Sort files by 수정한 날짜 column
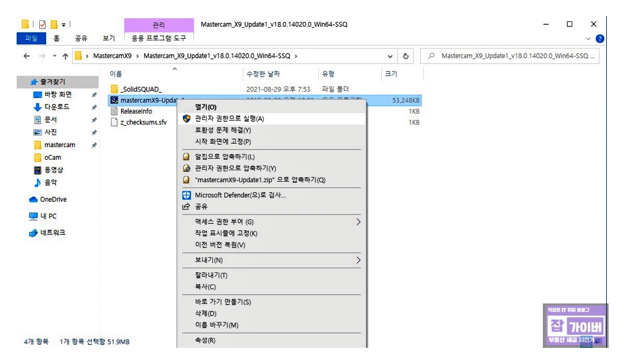This screenshot has width=623, height=364. (263, 74)
